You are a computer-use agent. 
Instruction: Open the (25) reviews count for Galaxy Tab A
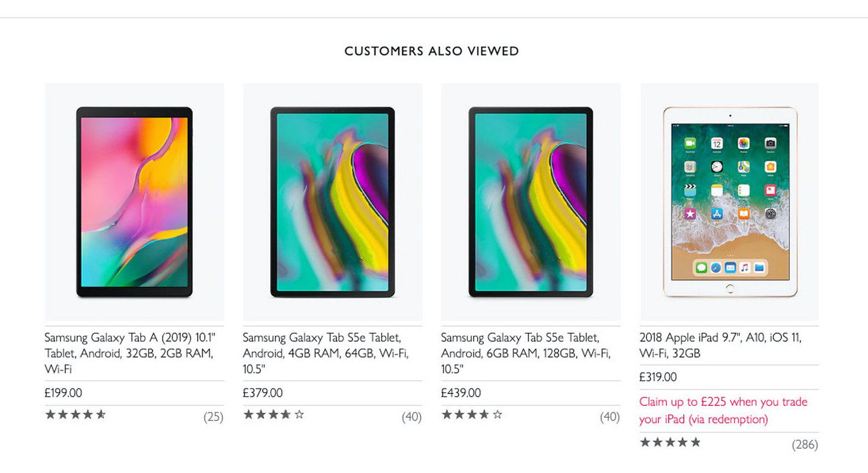click(213, 417)
